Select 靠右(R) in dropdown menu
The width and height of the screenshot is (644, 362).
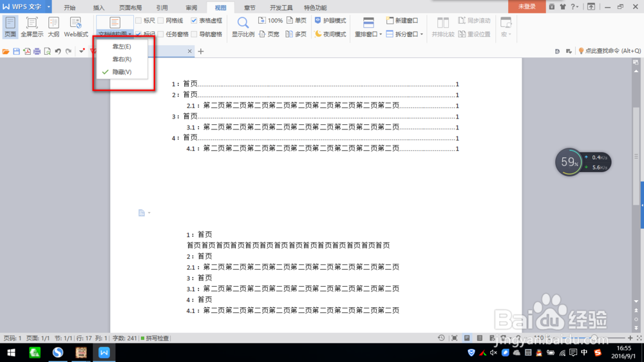[x=122, y=59]
